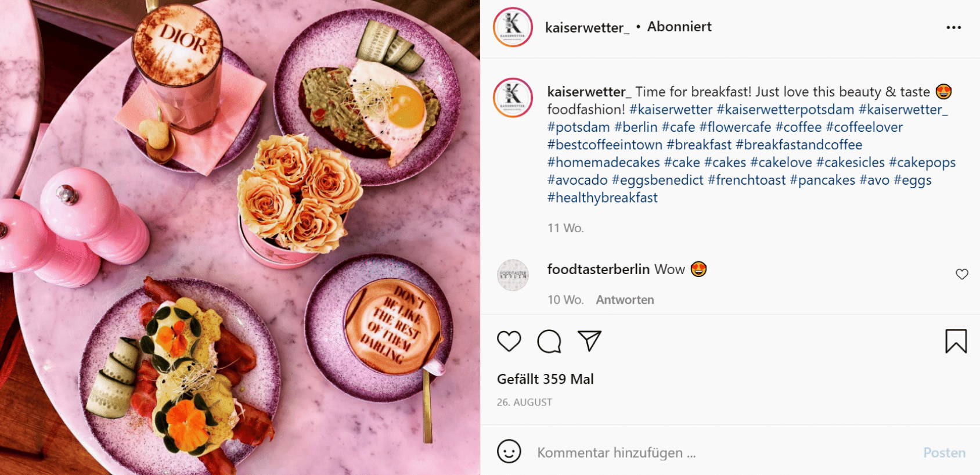Open the comment speech bubble icon
Image resolution: width=980 pixels, height=475 pixels.
549,341
